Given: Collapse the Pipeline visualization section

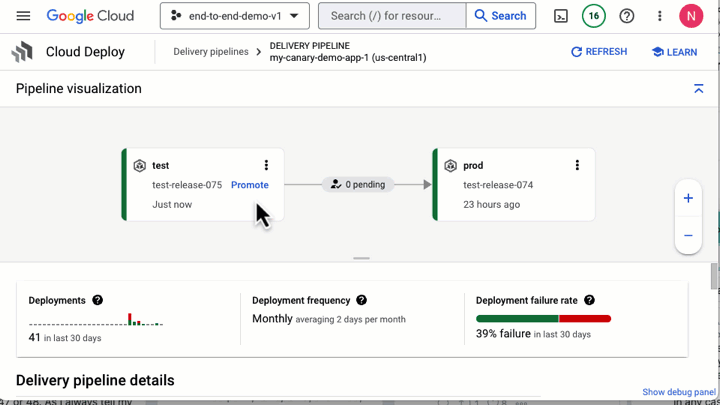Looking at the screenshot, I should coord(698,89).
